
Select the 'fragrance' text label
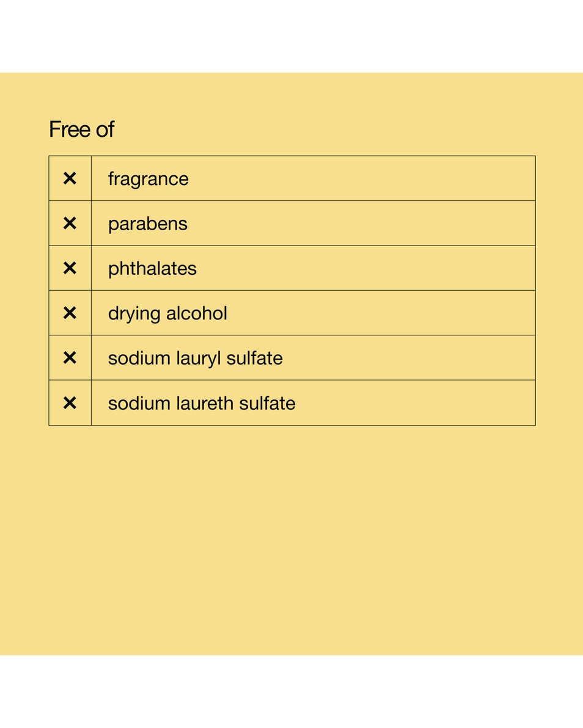point(148,179)
